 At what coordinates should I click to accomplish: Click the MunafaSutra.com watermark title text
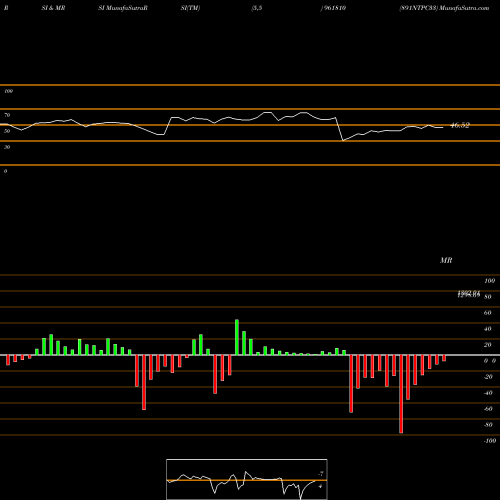pyautogui.click(x=464, y=8)
